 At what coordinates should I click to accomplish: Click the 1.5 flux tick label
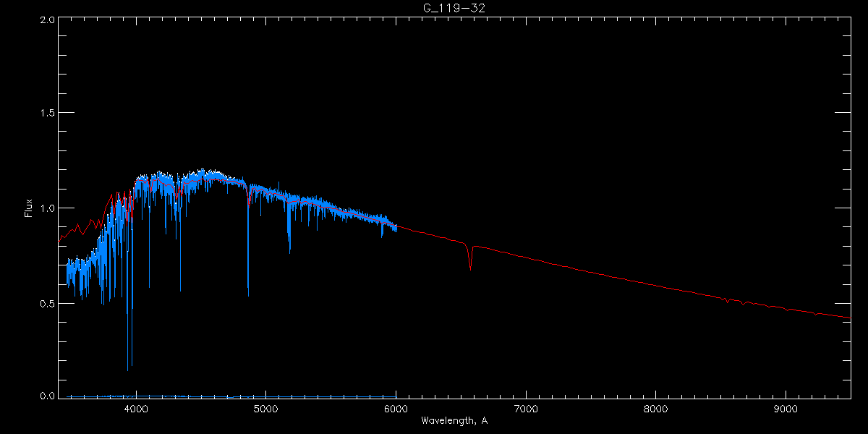click(47, 113)
